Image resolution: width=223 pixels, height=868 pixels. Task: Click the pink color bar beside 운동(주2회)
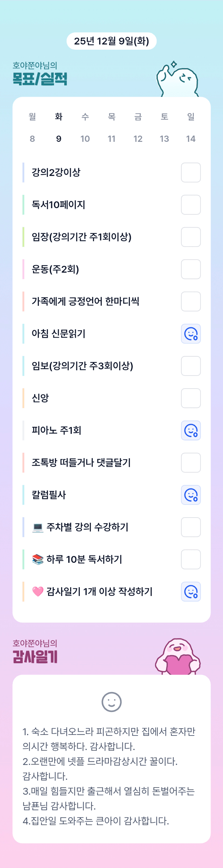[x=23, y=269]
